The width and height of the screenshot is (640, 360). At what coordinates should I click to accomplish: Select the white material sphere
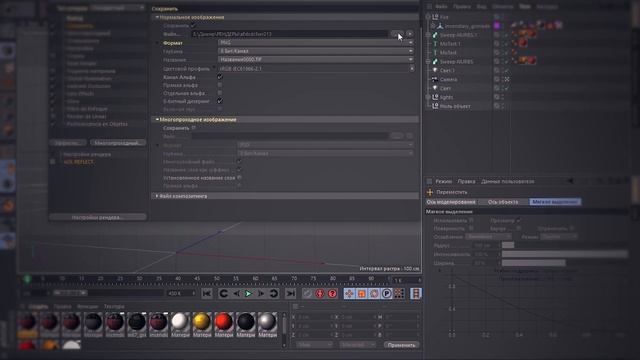180,322
